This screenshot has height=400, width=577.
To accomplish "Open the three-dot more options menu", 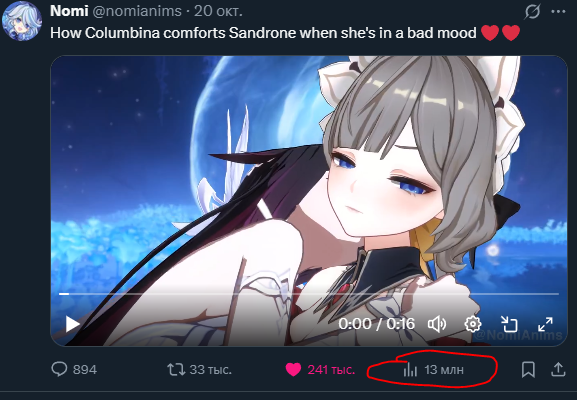I will click(558, 12).
